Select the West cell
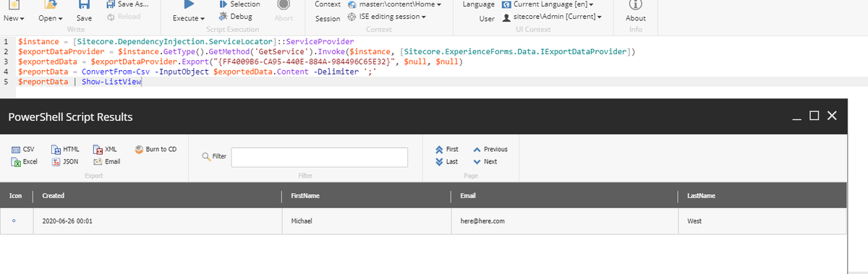The width and height of the screenshot is (868, 274). pos(762,221)
